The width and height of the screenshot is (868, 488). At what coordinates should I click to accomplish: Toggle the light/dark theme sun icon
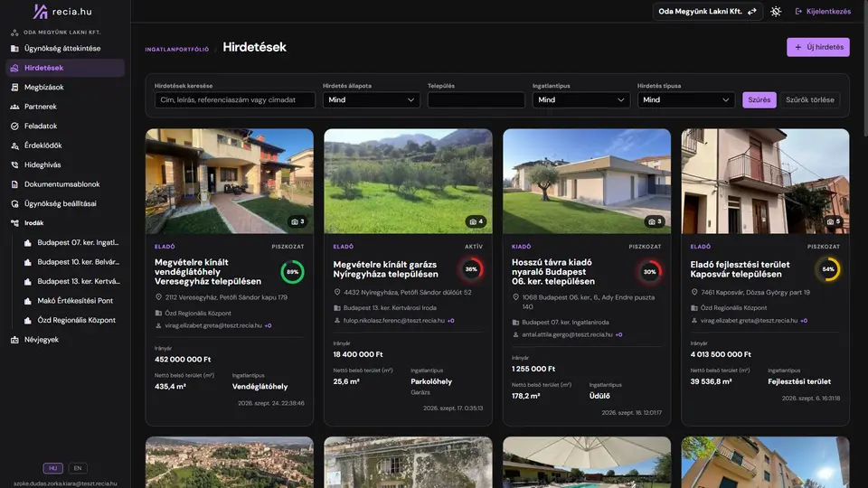pyautogui.click(x=776, y=12)
